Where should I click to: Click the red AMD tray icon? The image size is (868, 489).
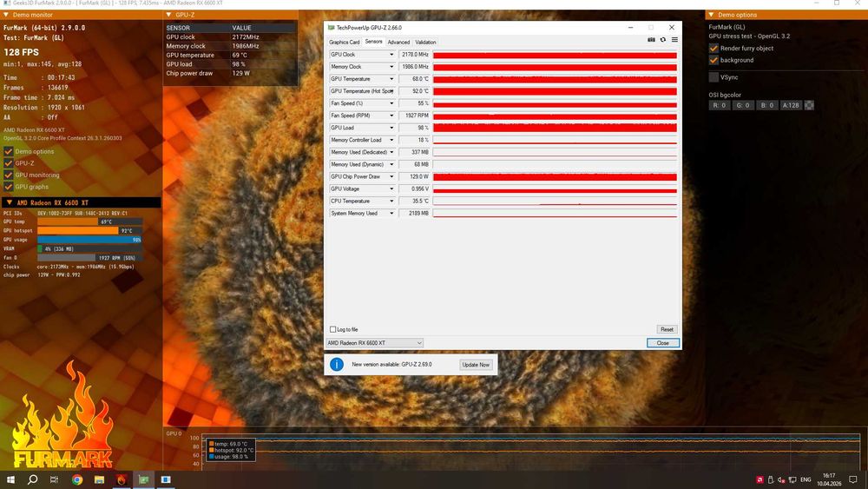[x=759, y=479]
